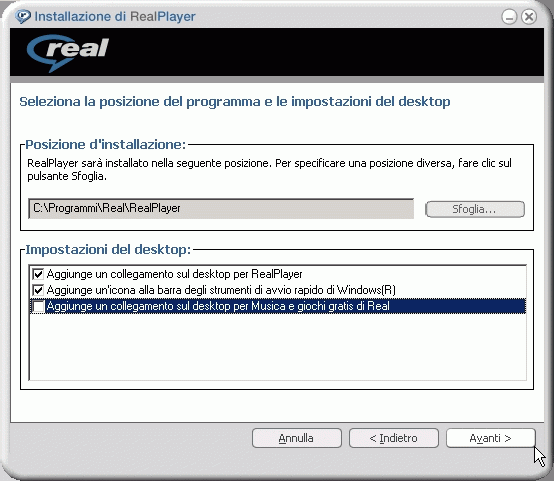Click empty area of desktop settings list
Screen dimensions: 554x481
[x=278, y=346]
